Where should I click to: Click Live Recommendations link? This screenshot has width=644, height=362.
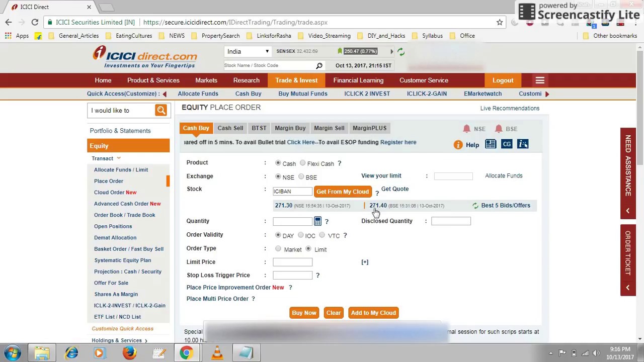[x=510, y=109]
